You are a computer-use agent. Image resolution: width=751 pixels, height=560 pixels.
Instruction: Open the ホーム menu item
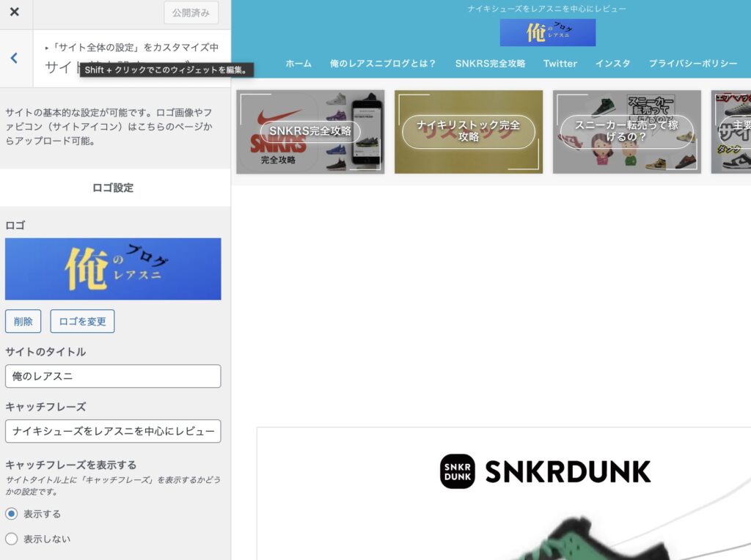298,64
